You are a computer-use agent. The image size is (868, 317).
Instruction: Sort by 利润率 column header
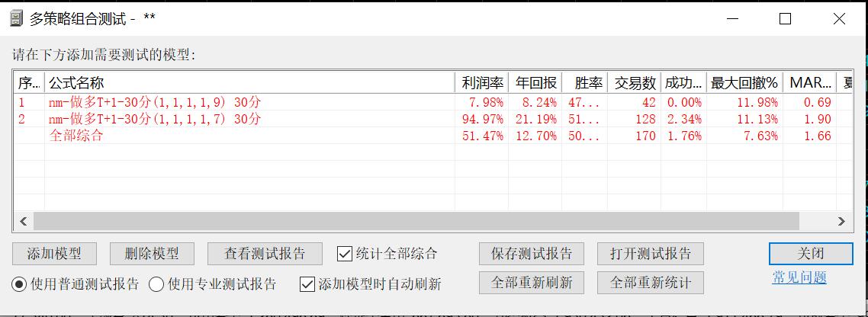481,83
